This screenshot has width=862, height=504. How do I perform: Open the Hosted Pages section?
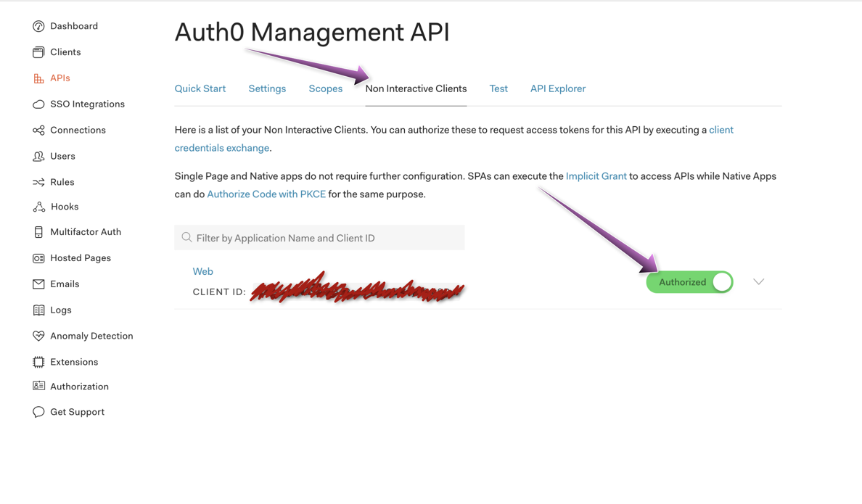click(x=81, y=257)
